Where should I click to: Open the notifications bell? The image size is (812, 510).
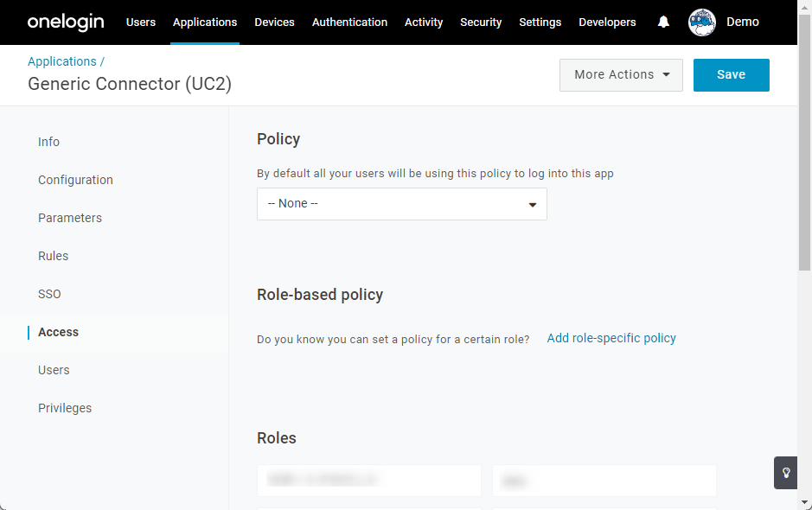[x=663, y=22]
